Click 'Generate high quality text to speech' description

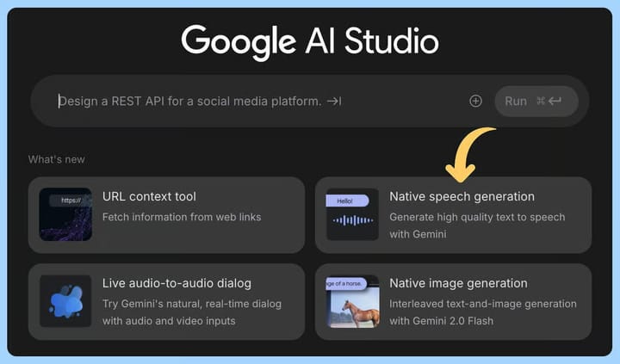(x=477, y=225)
